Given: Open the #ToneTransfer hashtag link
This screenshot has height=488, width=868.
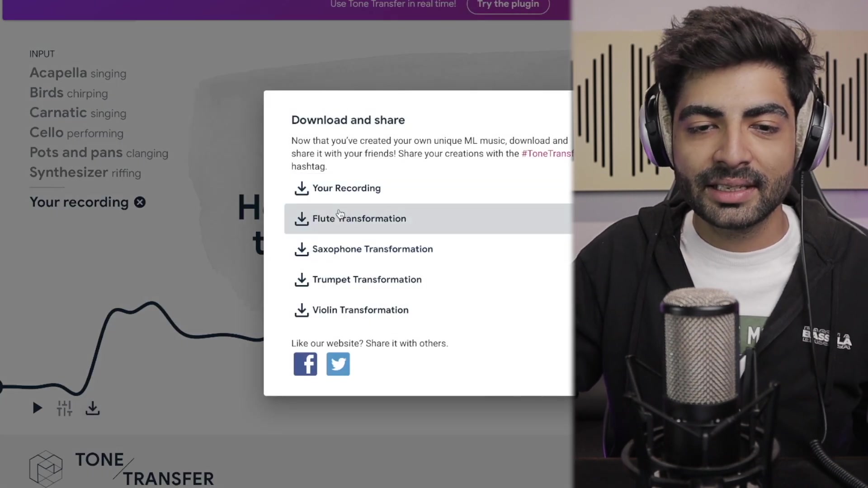Looking at the screenshot, I should (547, 154).
